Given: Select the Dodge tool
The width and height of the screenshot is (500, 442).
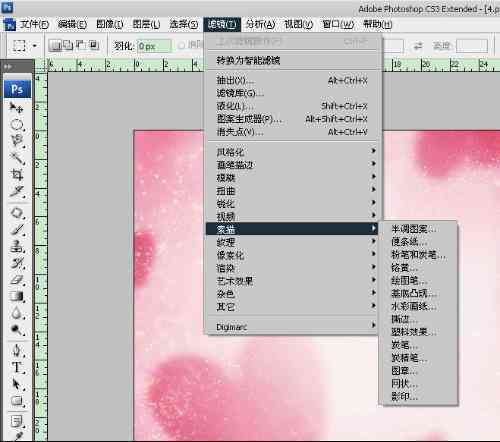Looking at the screenshot, I should (x=17, y=329).
